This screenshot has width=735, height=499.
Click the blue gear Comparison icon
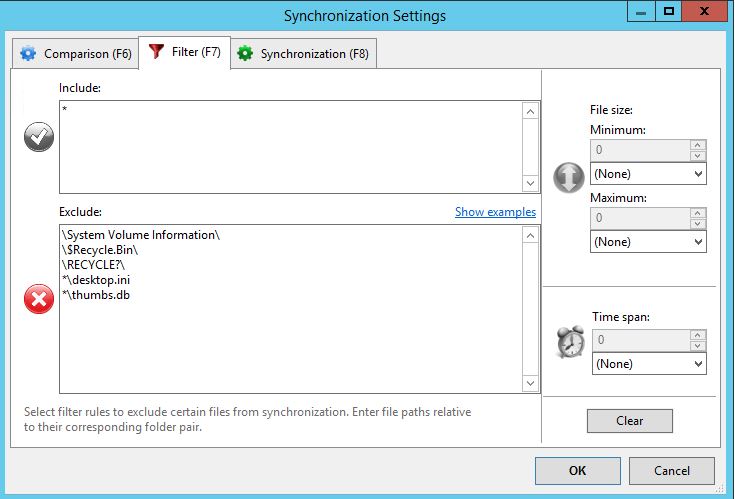click(28, 53)
